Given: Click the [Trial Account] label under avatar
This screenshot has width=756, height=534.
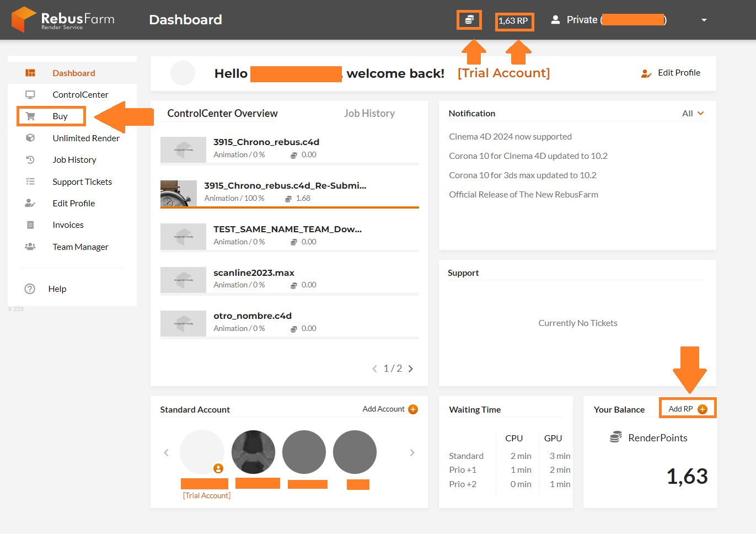Looking at the screenshot, I should [x=207, y=495].
